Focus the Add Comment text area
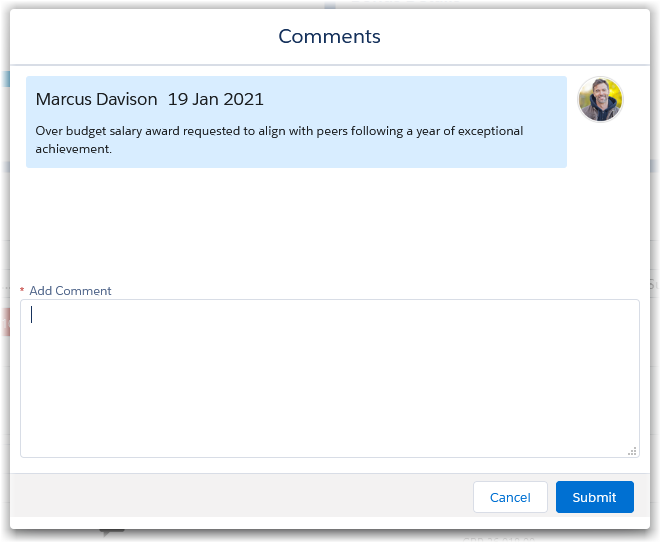This screenshot has height=543, width=661. click(x=330, y=378)
